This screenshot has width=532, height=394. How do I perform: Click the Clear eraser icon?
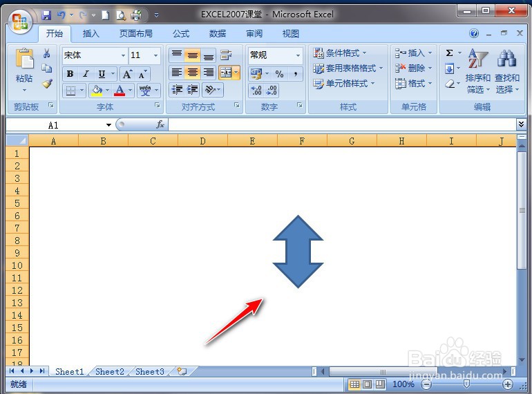[x=449, y=84]
